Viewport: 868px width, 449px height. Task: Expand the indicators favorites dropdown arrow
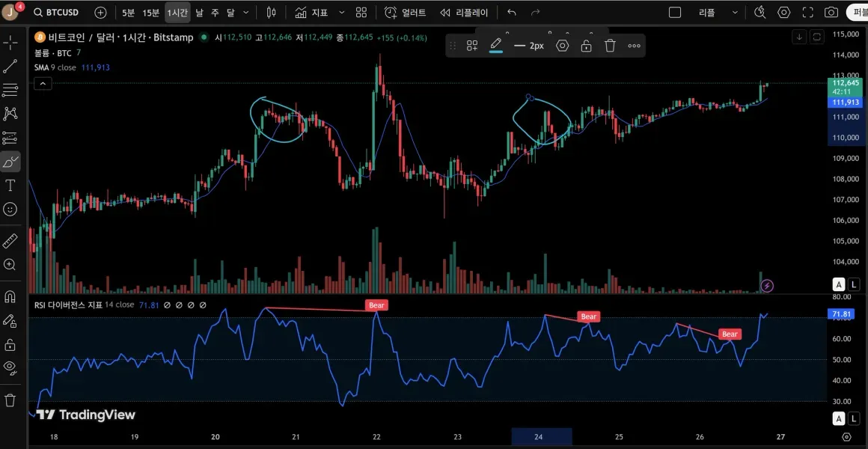(341, 12)
